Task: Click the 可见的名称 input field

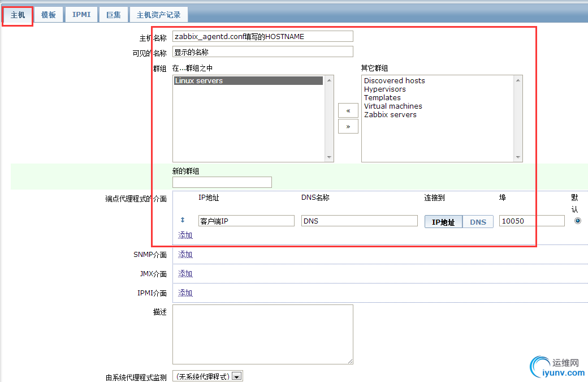Action: (262, 52)
